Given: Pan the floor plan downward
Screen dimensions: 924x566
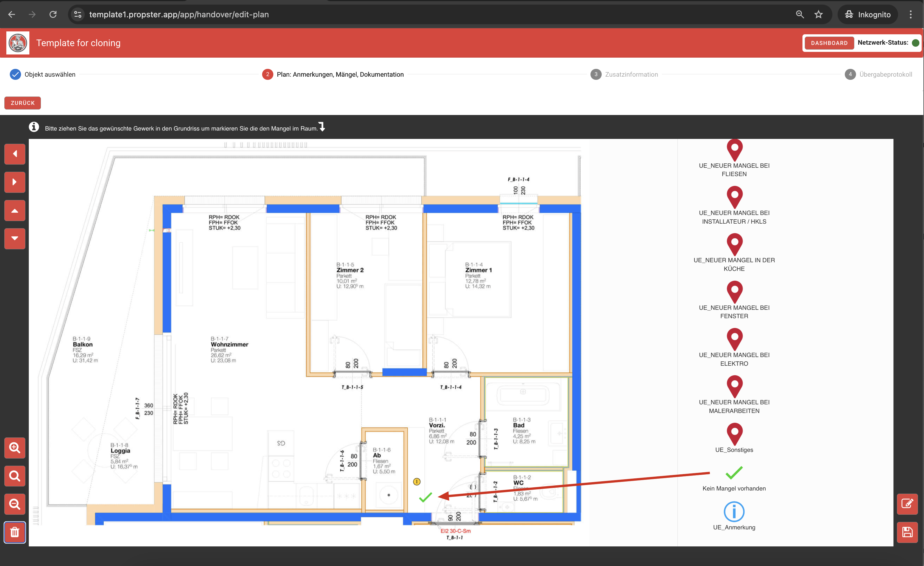Looking at the screenshot, I should point(15,239).
